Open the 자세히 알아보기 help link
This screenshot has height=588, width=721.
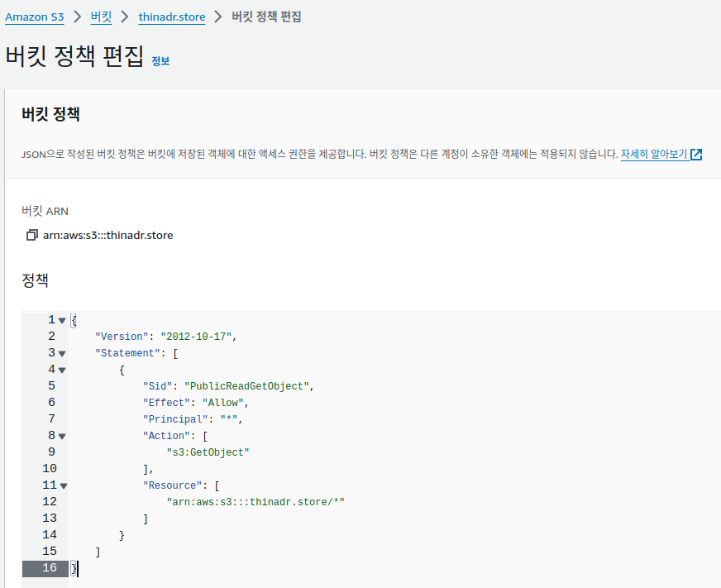654,154
